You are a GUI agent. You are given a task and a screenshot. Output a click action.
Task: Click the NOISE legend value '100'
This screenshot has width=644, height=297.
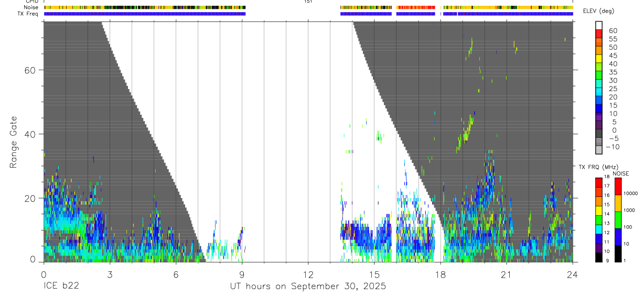click(629, 227)
